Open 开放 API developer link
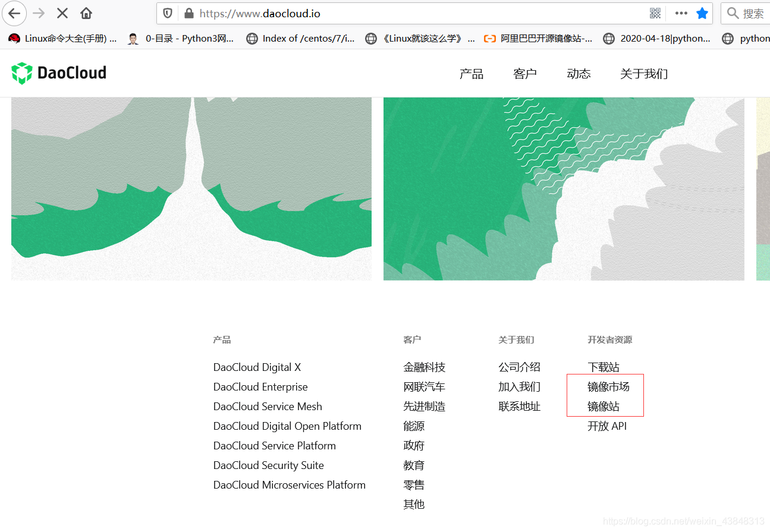 [607, 426]
